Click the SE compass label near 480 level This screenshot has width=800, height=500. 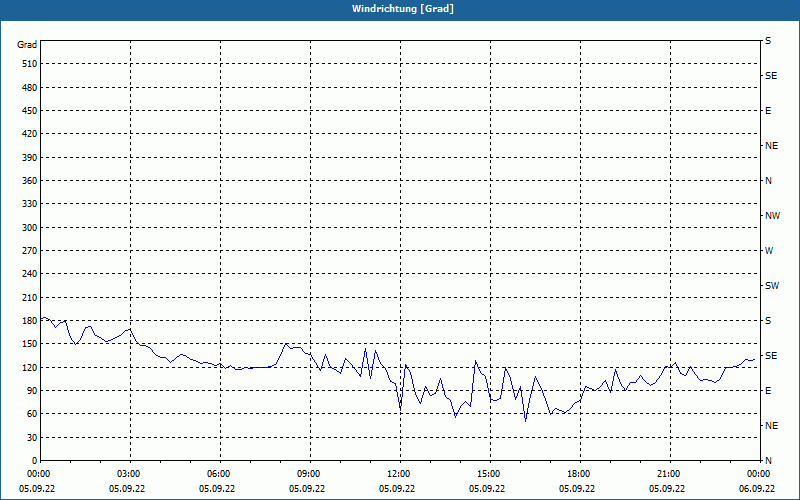point(771,76)
